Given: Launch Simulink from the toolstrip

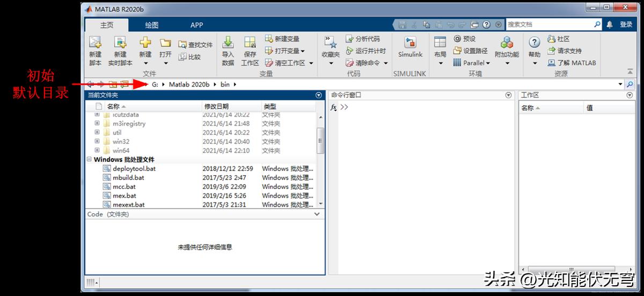Looking at the screenshot, I should (x=411, y=47).
